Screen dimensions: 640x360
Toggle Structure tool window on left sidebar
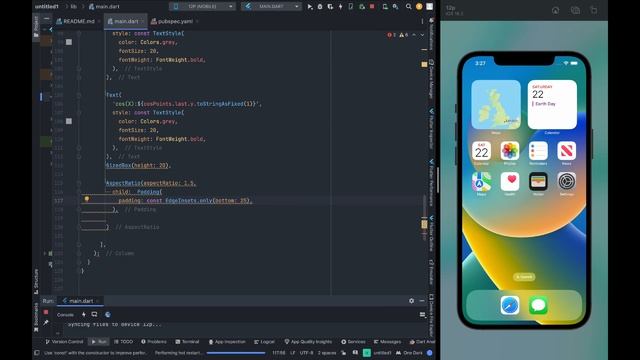pos(36,281)
